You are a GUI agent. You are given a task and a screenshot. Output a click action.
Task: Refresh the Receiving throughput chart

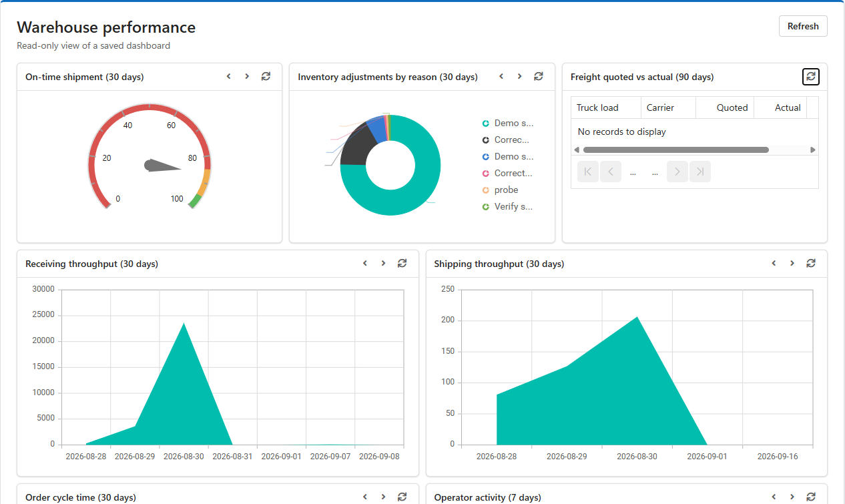tap(402, 264)
